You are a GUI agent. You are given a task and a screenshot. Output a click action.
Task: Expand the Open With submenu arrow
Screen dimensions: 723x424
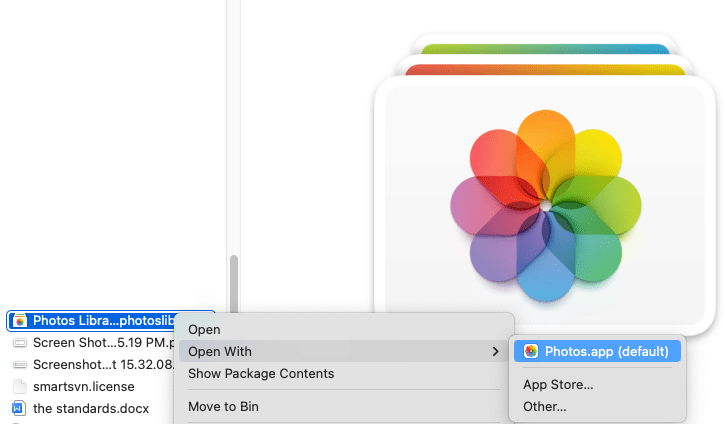point(495,351)
